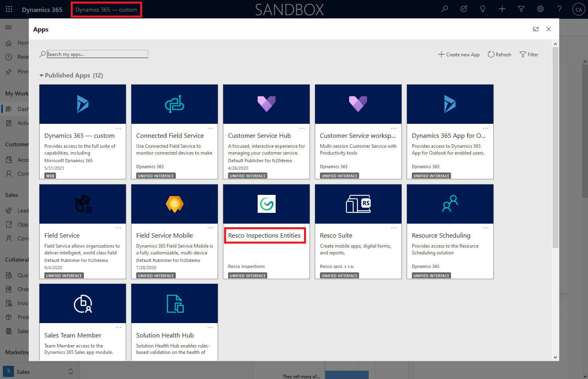588x379 pixels.
Task: Open the Resco Inspections Entities app
Action: 264,236
